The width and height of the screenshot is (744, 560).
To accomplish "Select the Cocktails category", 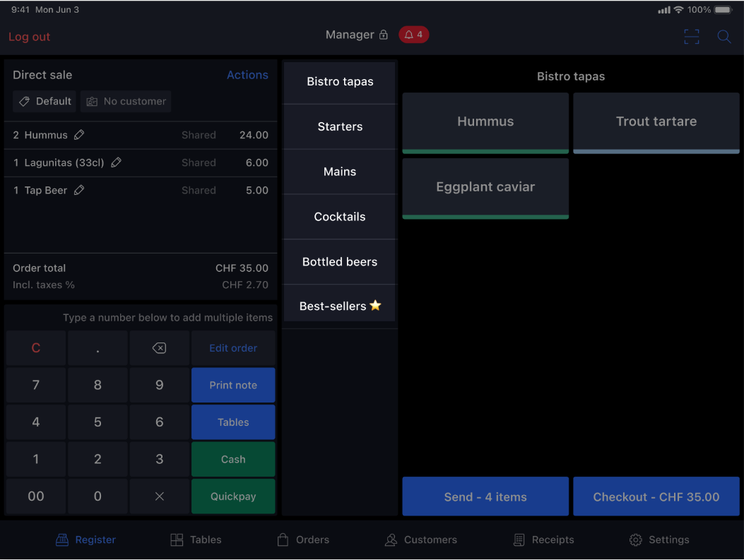I will 340,217.
